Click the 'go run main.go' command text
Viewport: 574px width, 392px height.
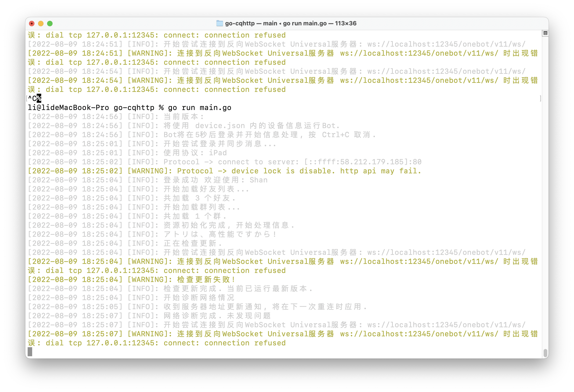click(200, 108)
